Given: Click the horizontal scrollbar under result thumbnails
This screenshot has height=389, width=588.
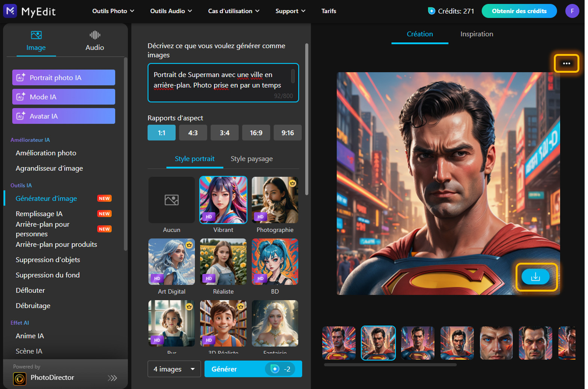Looking at the screenshot, I should 390,365.
